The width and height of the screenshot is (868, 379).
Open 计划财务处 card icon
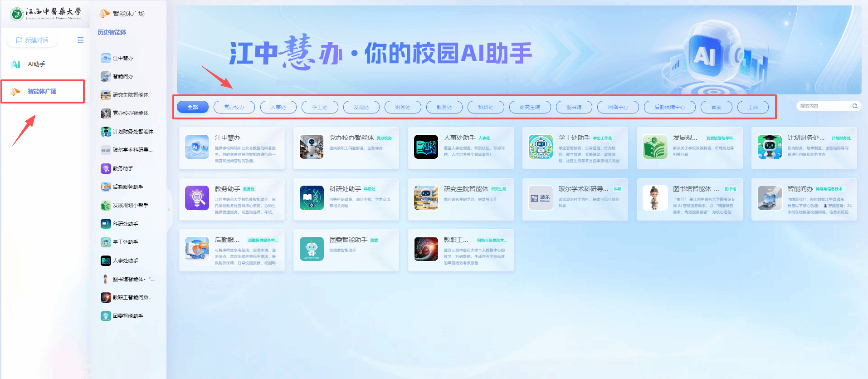[x=770, y=147]
